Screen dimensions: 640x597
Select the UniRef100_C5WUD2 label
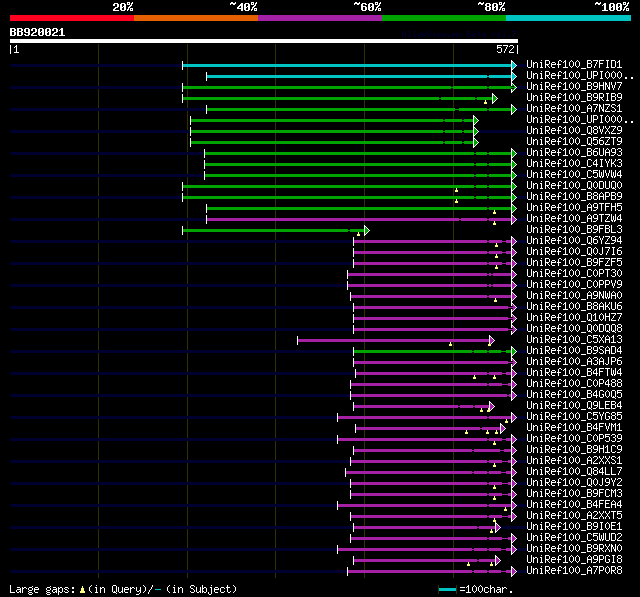coord(574,538)
